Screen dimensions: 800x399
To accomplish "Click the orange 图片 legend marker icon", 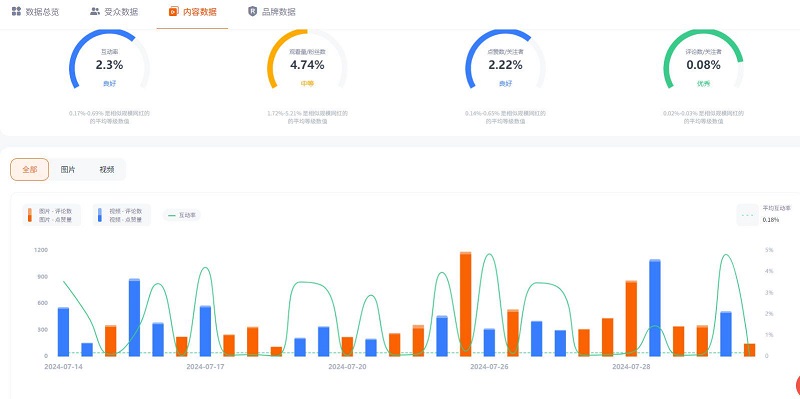I will click(x=30, y=215).
